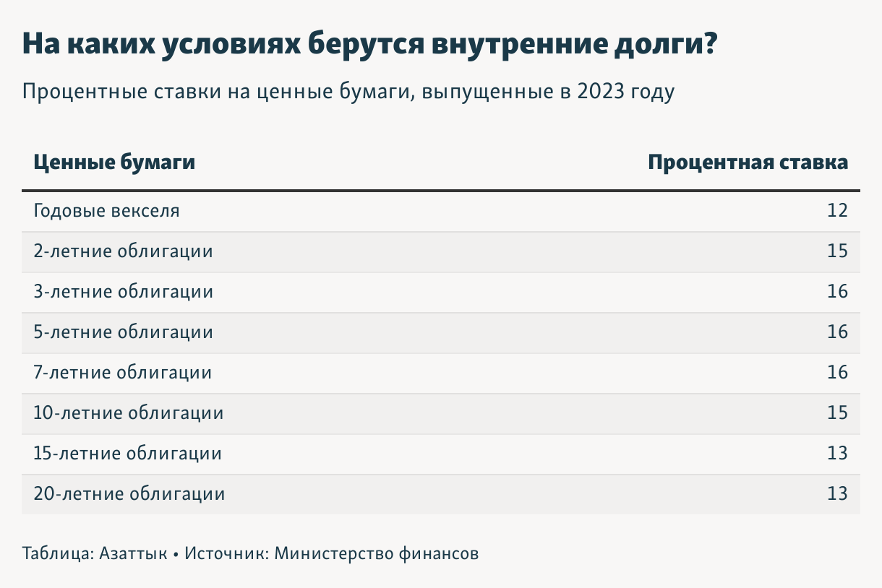The height and width of the screenshot is (588, 882).
Task: Click the Министерство финансов source text
Action: [x=377, y=555]
